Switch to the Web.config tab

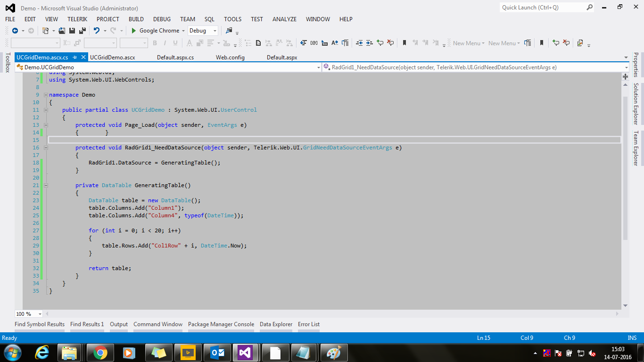pyautogui.click(x=230, y=58)
